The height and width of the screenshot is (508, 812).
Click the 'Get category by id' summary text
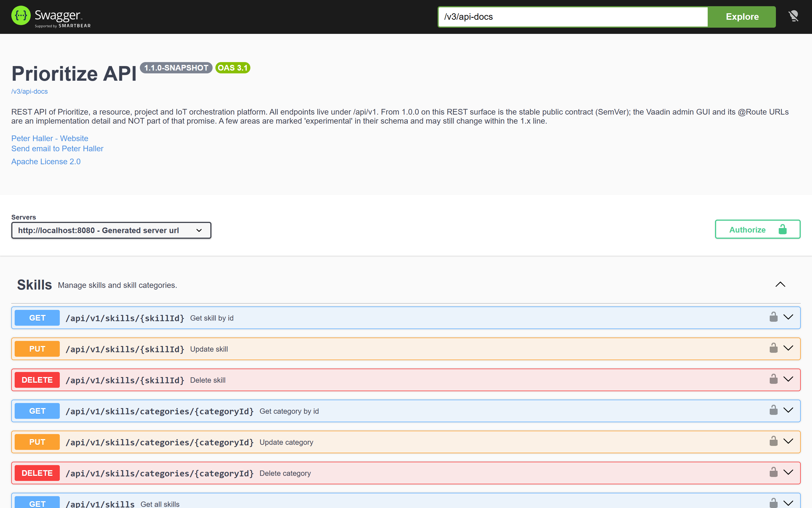289,411
